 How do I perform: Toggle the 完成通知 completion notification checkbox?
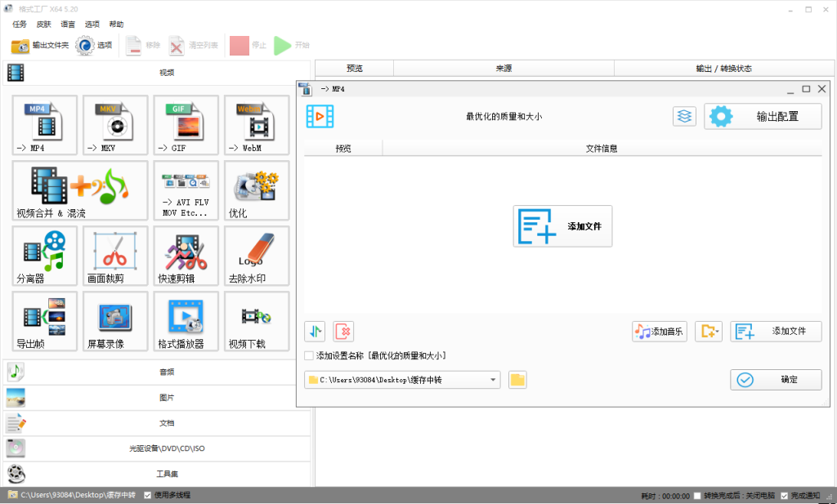782,494
